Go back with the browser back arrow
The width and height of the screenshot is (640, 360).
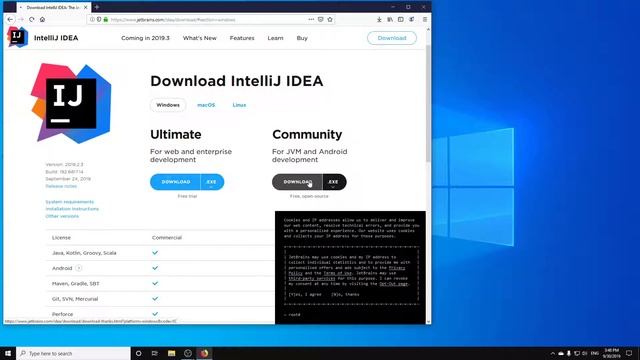pos(10,19)
